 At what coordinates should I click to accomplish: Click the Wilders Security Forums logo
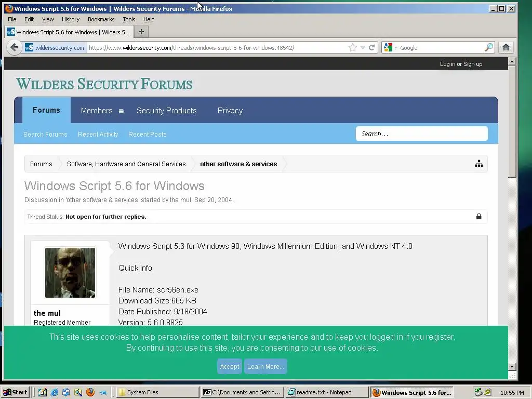point(104,84)
